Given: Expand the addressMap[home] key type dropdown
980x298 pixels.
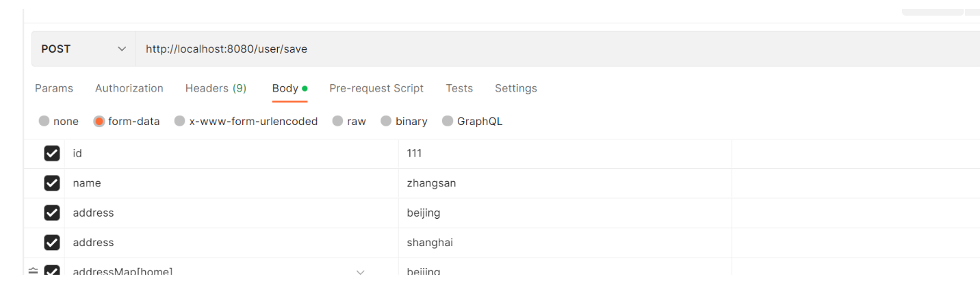Looking at the screenshot, I should tap(361, 271).
